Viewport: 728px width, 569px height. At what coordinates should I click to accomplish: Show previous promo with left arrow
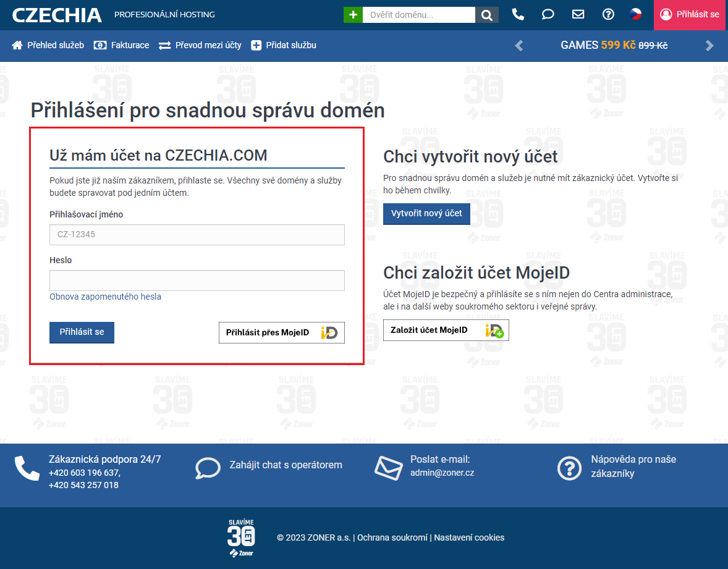519,45
